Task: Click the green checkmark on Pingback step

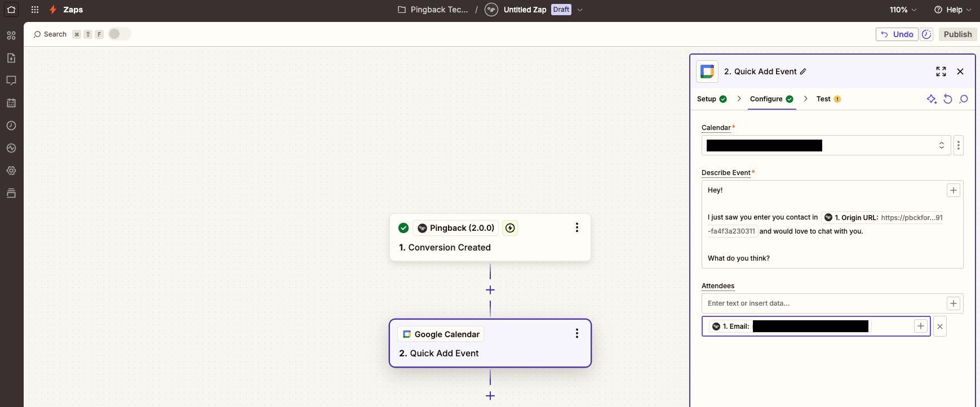Action: (403, 228)
